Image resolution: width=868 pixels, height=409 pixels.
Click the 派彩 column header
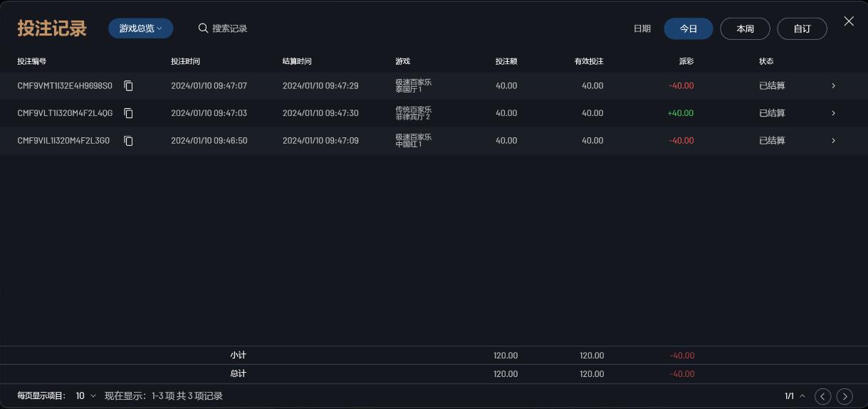686,61
